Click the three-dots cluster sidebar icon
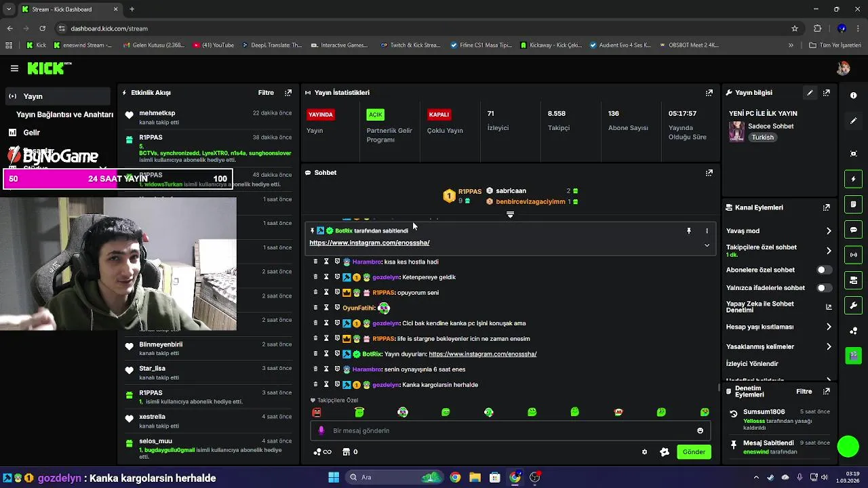Viewport: 868px width, 488px height. point(853,331)
